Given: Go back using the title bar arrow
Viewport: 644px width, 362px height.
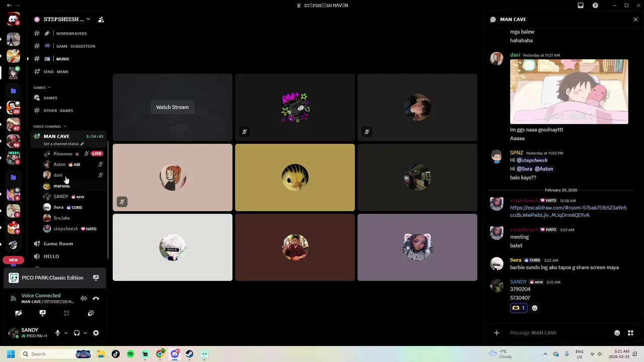Looking at the screenshot, I should point(9,6).
